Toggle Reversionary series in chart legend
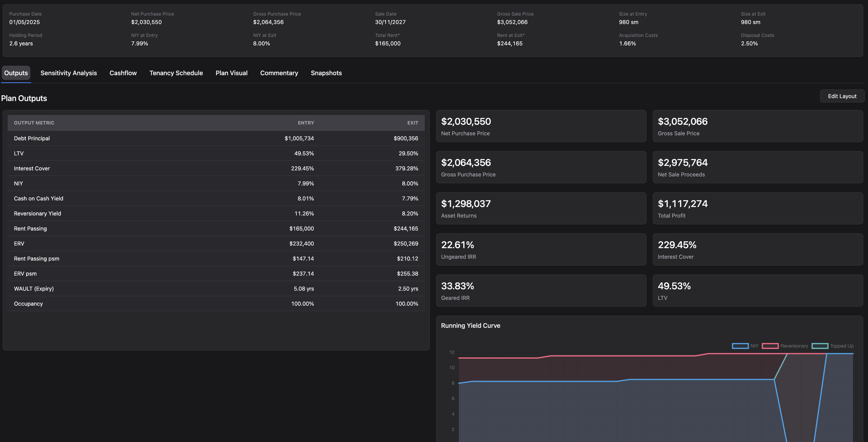This screenshot has height=442, width=868. click(785, 346)
